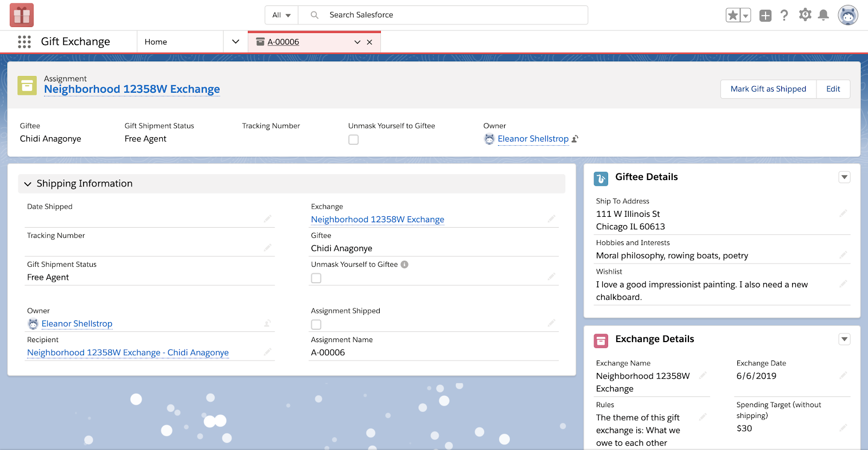This screenshot has width=868, height=450.
Task: Open Eleanor Shellstrop owner link in header
Action: click(533, 139)
